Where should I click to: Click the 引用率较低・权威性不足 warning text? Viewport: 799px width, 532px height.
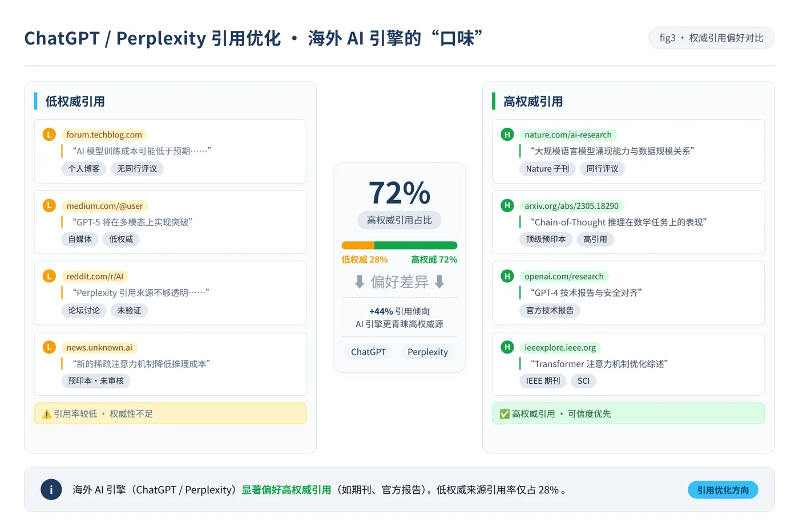tap(103, 414)
